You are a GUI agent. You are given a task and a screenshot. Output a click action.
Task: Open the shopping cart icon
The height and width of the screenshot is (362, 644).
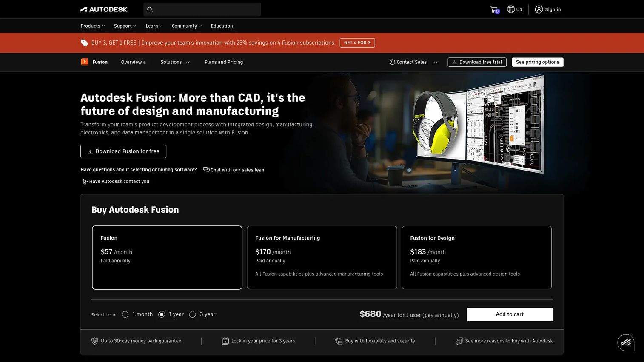coord(494,9)
